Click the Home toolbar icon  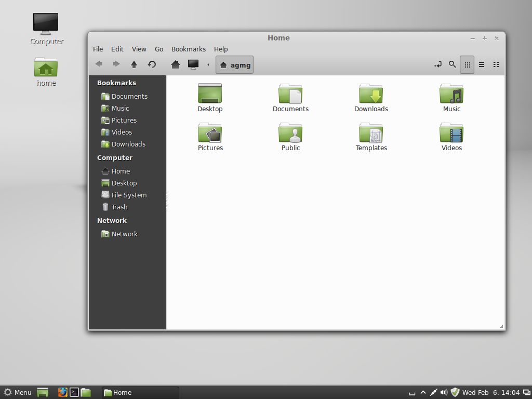(176, 64)
